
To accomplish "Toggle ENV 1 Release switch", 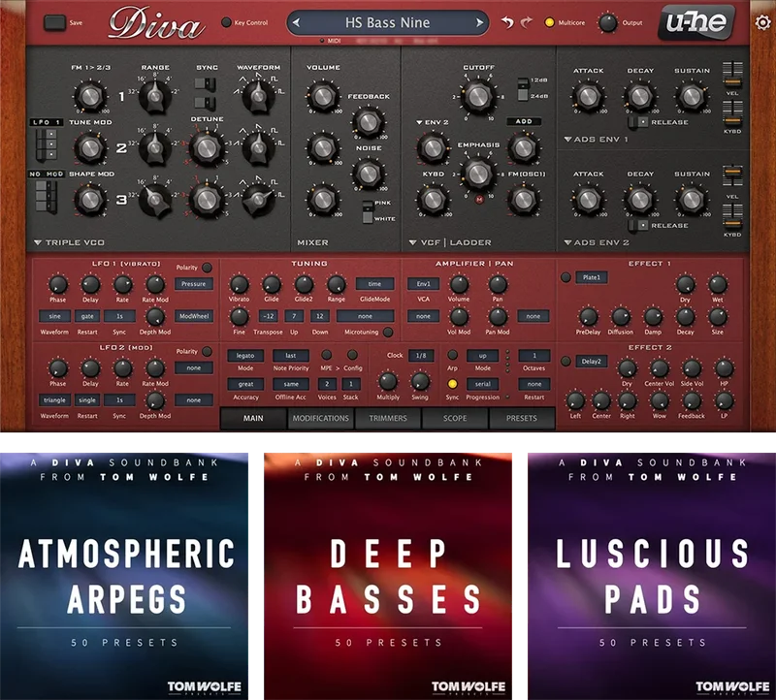I will click(x=638, y=122).
